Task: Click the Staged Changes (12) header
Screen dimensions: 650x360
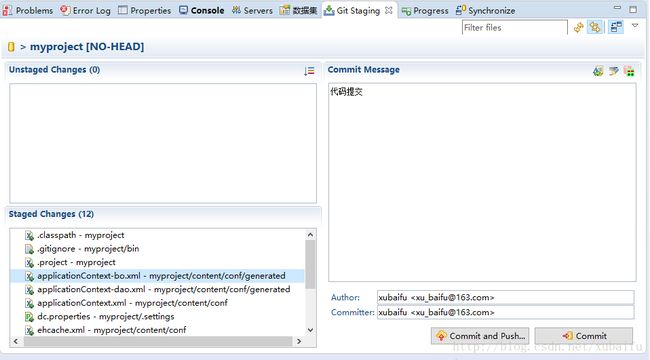Action: [51, 214]
